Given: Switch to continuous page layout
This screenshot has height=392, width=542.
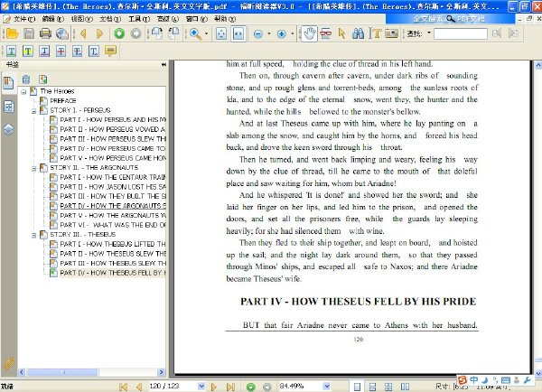Looking at the screenshot, I should click(x=372, y=387).
